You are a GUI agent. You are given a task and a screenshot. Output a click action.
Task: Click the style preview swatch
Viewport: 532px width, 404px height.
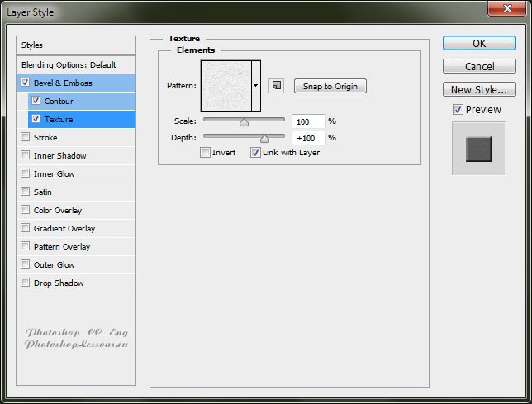(x=478, y=149)
